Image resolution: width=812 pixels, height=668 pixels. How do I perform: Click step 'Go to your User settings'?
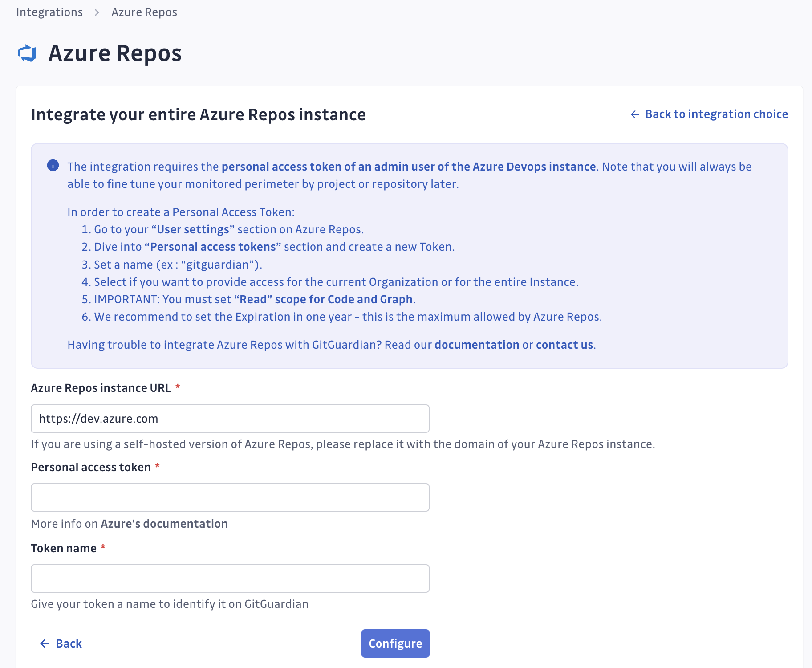point(223,229)
